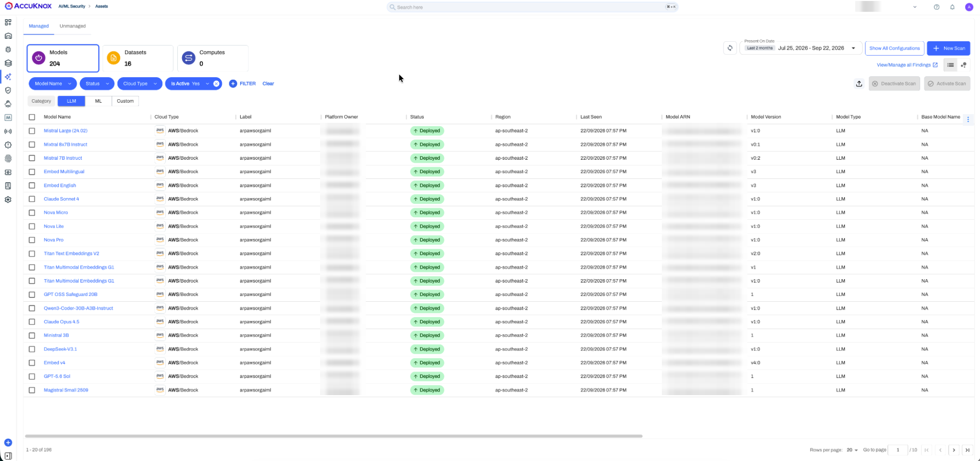Screen dimensions: 980x461
Task: Check the Nova Pro row checkbox
Action: pos(32,240)
